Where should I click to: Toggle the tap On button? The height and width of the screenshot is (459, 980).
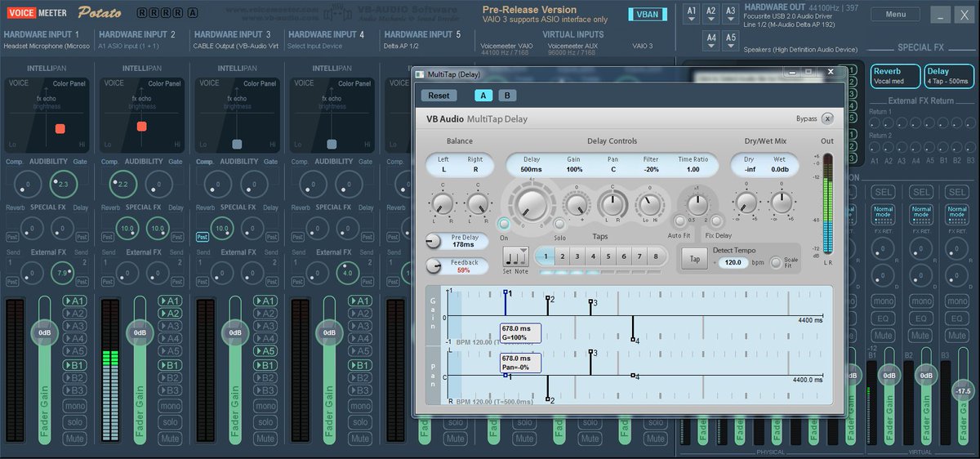[x=504, y=224]
